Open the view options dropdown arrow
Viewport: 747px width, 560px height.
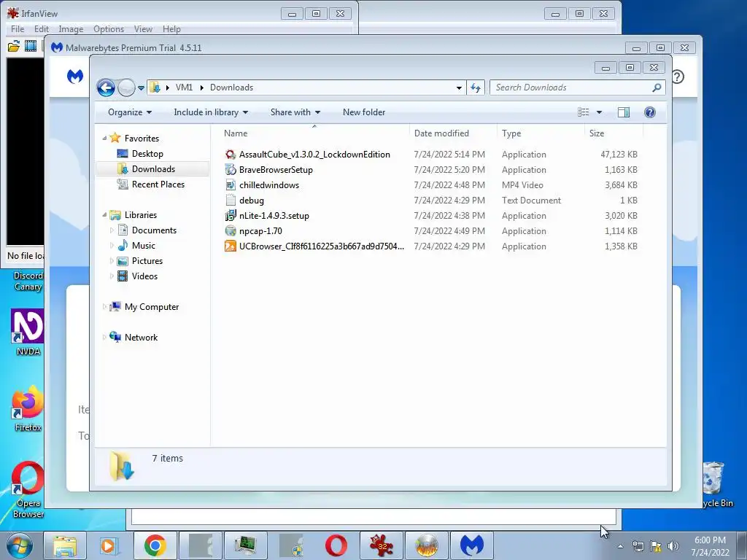pos(600,112)
